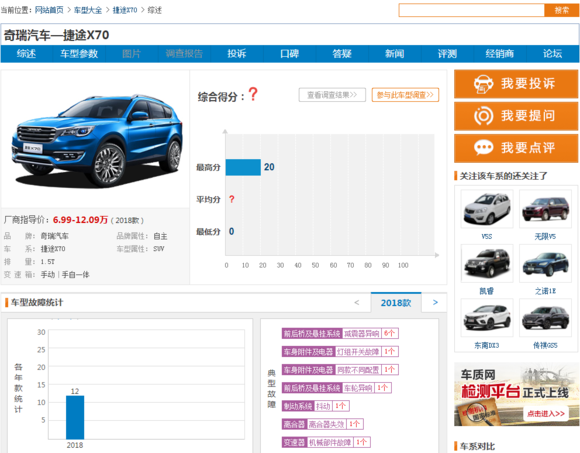The width and height of the screenshot is (580, 453).
Task: Click the 车系对比 heading
Action: (x=477, y=446)
